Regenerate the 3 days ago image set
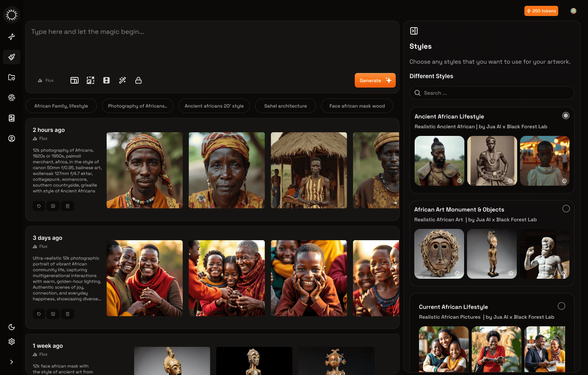Viewport: 588px width, 375px height. [39, 314]
